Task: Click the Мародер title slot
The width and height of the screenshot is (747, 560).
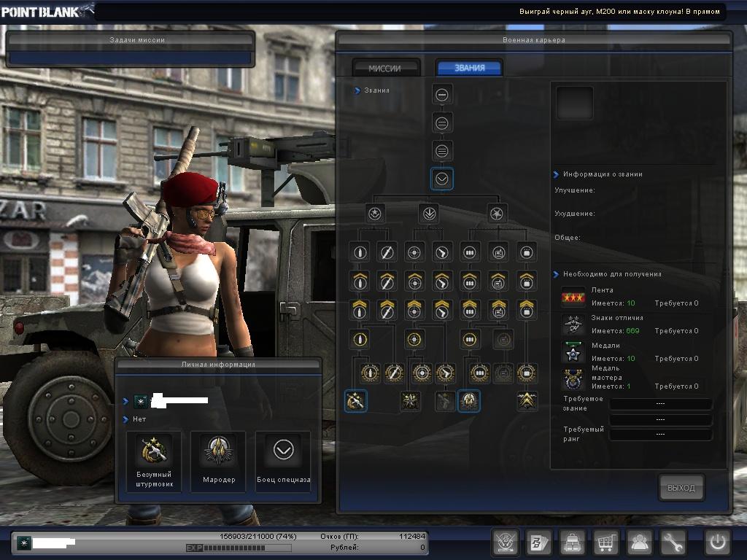Action: coord(218,462)
